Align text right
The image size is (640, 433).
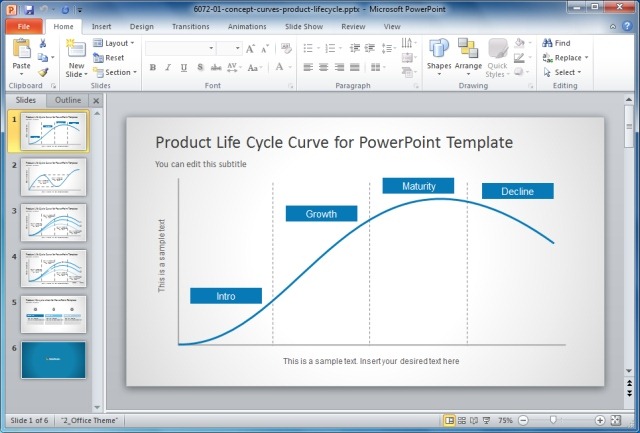[339, 67]
